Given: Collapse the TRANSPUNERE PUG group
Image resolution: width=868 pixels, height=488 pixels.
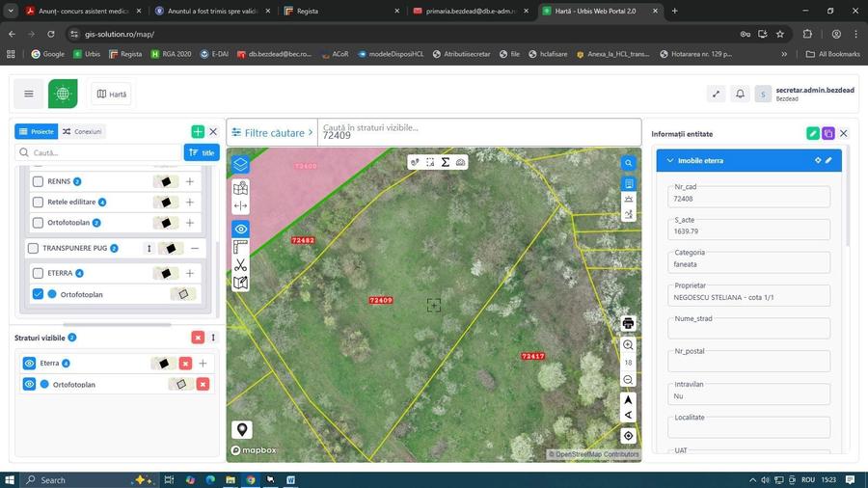Looking at the screenshot, I should point(195,248).
